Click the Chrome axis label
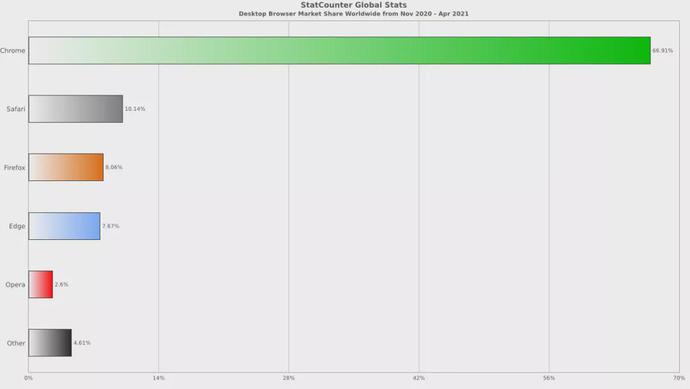Viewport: 690px width, 389px height. 13,51
